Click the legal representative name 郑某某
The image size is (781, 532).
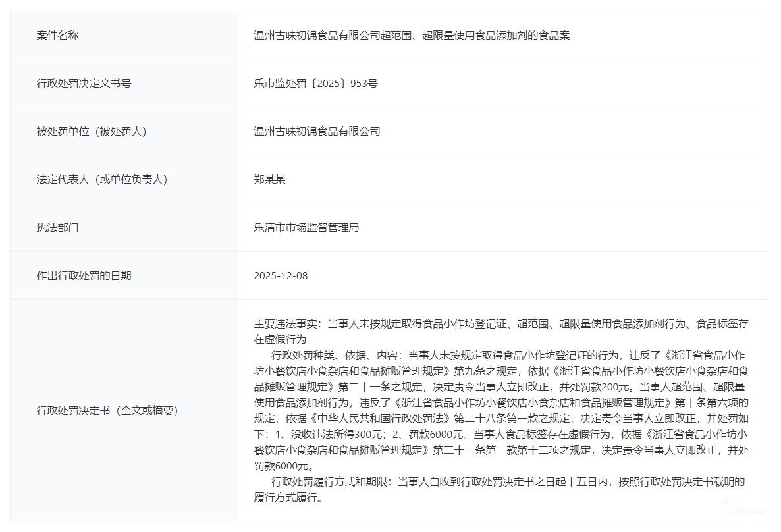pos(269,180)
